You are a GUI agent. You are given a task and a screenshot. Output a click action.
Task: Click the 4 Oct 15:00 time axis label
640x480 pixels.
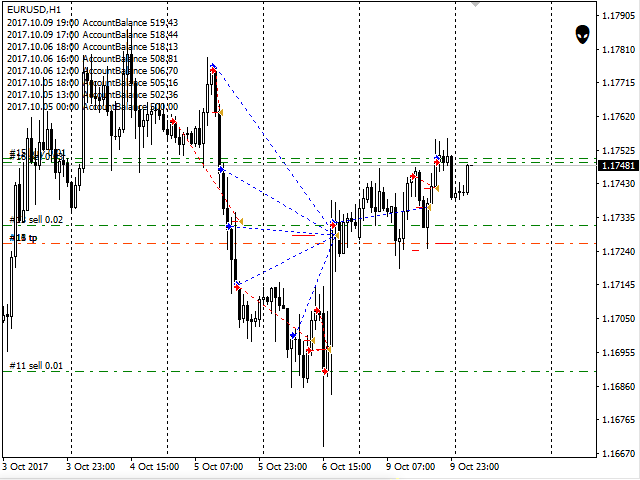(154, 466)
